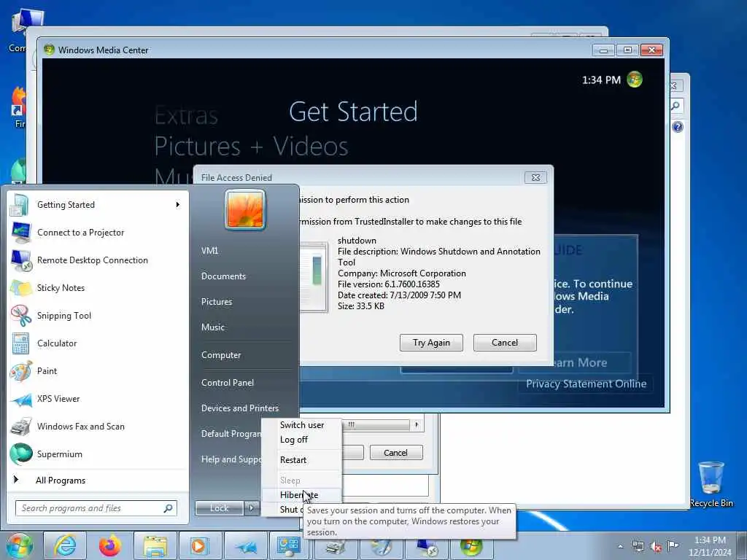Screen dimensions: 747x560
Task: Open the Action Center flag icon
Action: (x=673, y=546)
